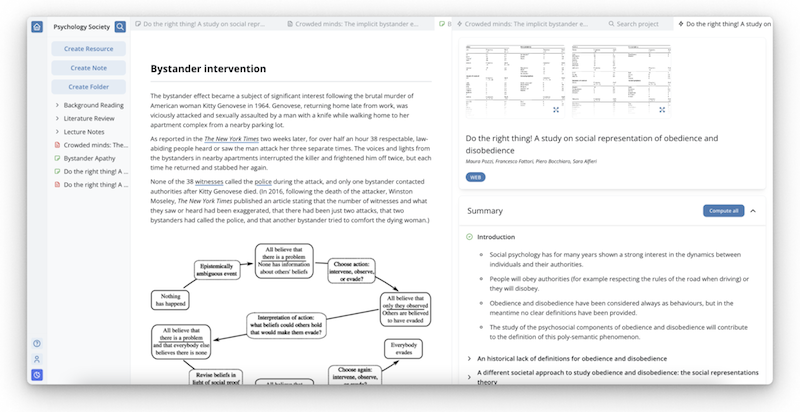
Task: Open the help question mark icon
Action: click(37, 343)
